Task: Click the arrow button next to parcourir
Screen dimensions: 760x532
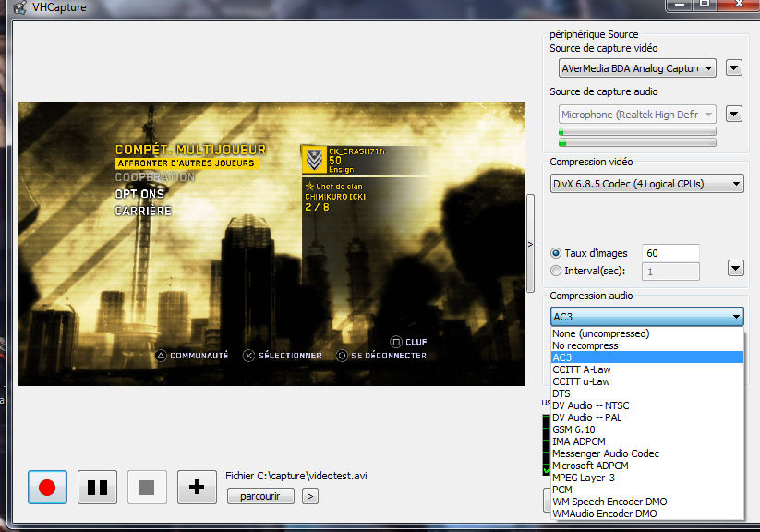Action: (x=310, y=496)
